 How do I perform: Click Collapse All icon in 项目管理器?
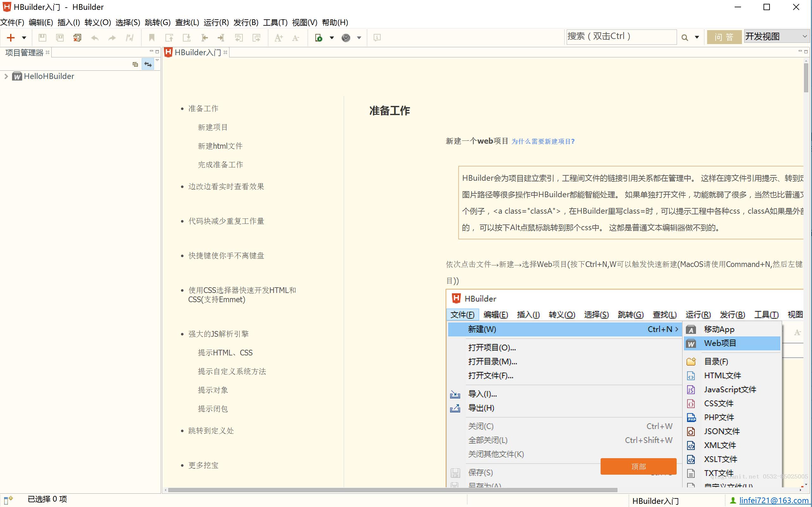tap(135, 64)
